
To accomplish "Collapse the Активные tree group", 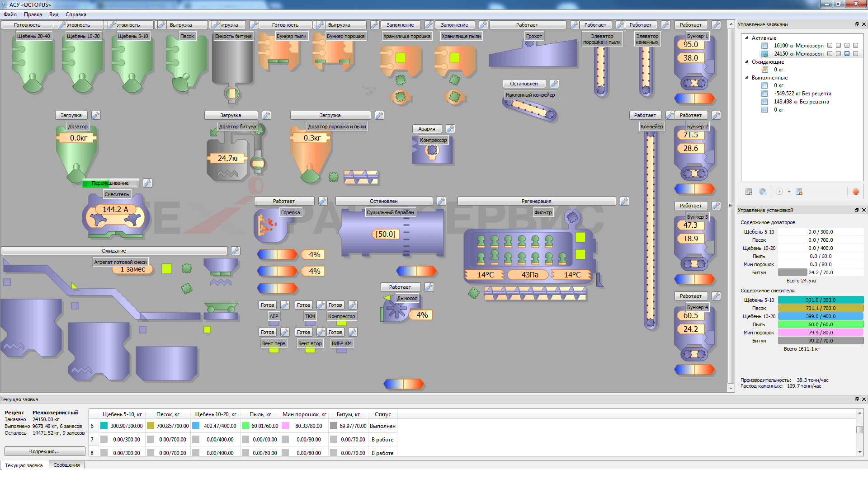I will (x=746, y=38).
